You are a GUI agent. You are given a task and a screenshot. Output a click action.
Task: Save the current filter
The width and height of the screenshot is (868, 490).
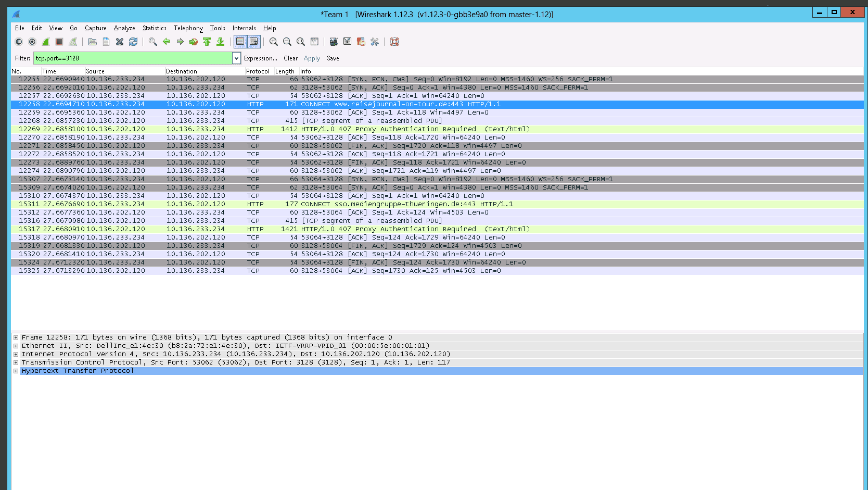pos(333,58)
